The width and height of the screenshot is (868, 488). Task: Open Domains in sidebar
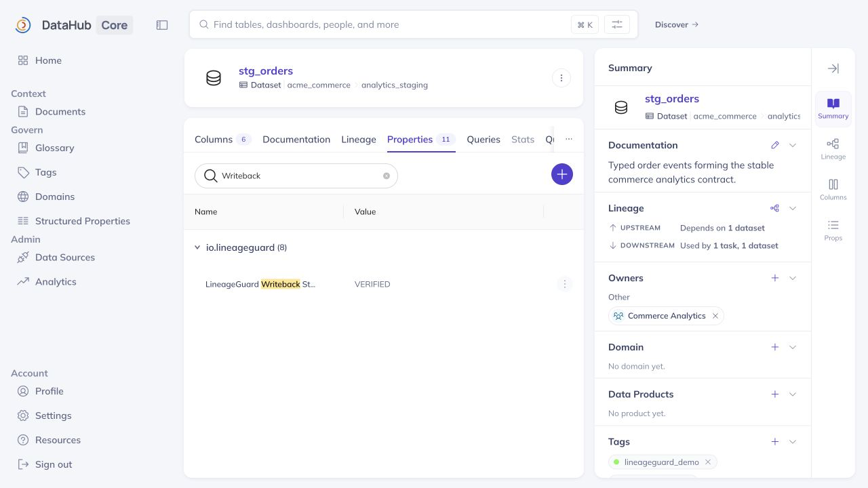coord(54,197)
